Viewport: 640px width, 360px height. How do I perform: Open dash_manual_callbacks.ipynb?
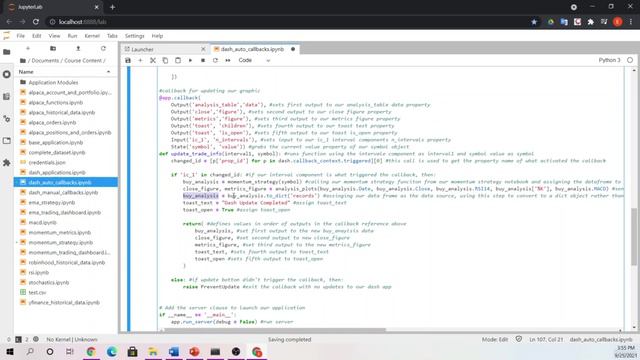click(x=63, y=192)
